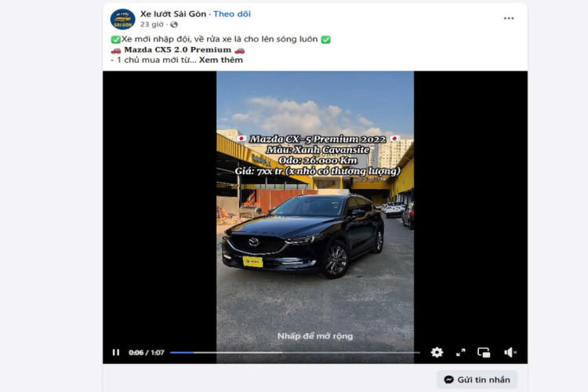Open the Xe lướt Sài Gòn page name
The image size is (588, 392).
coord(173,14)
